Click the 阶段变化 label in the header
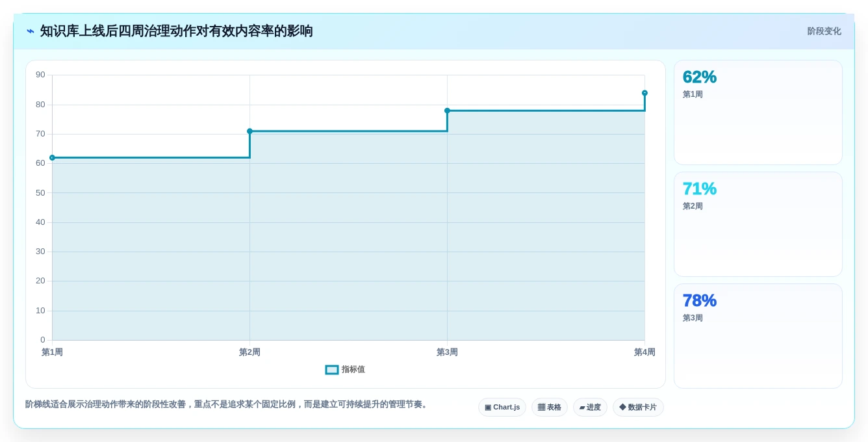Screen dimensions: 868x442 pos(824,31)
